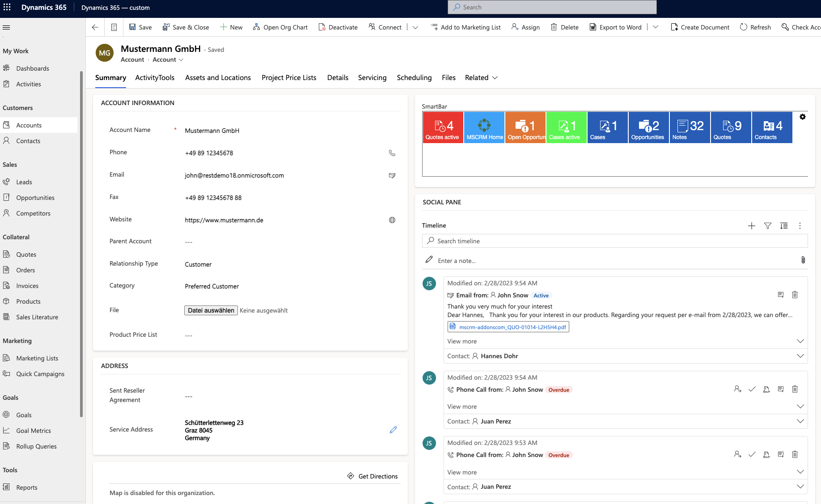Open the Servicing tab

372,78
